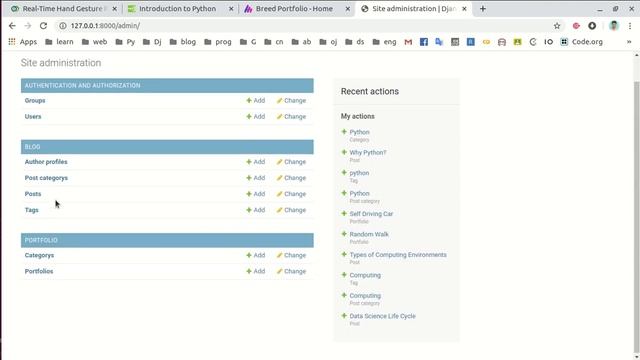
Task: Expand hidden bookmarks overflow chevron
Action: coord(629,42)
